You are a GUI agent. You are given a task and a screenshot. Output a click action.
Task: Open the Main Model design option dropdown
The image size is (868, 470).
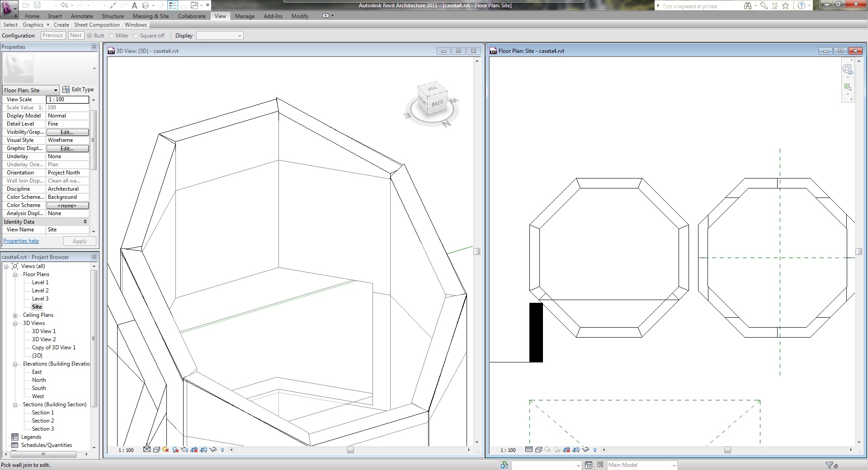642,465
